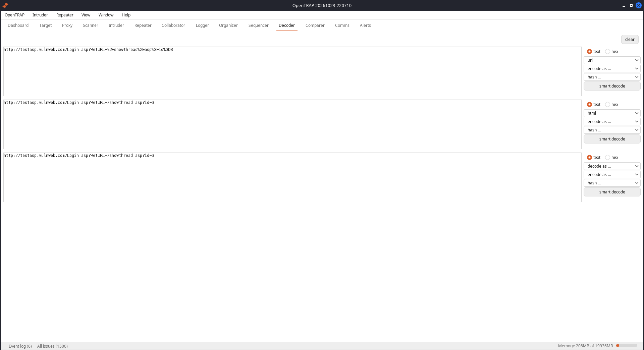
Task: Switch to the Collaborator tab
Action: pos(173,25)
